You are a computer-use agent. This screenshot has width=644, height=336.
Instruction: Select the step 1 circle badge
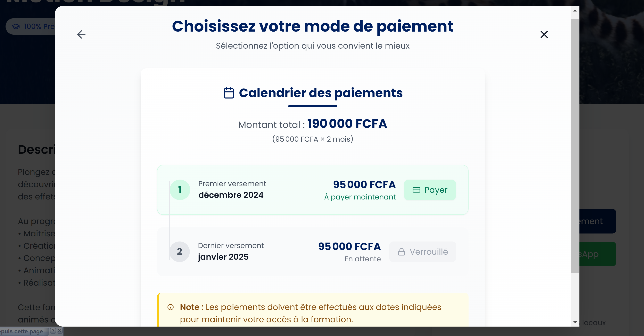180,190
